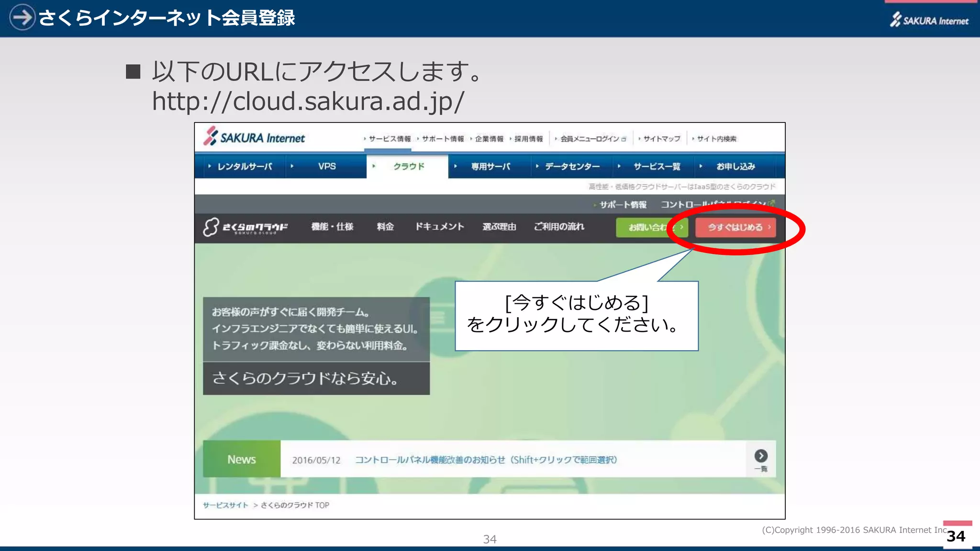The height and width of the screenshot is (551, 980).
Task: Click the arrow icon beside the slide title
Action: 22,17
